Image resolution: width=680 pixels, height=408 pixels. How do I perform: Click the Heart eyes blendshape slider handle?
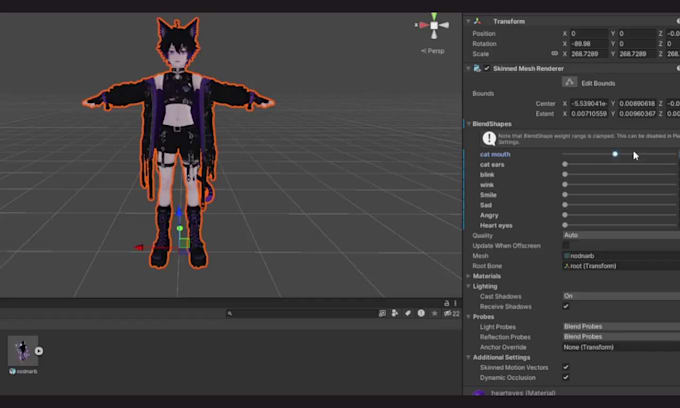click(565, 225)
